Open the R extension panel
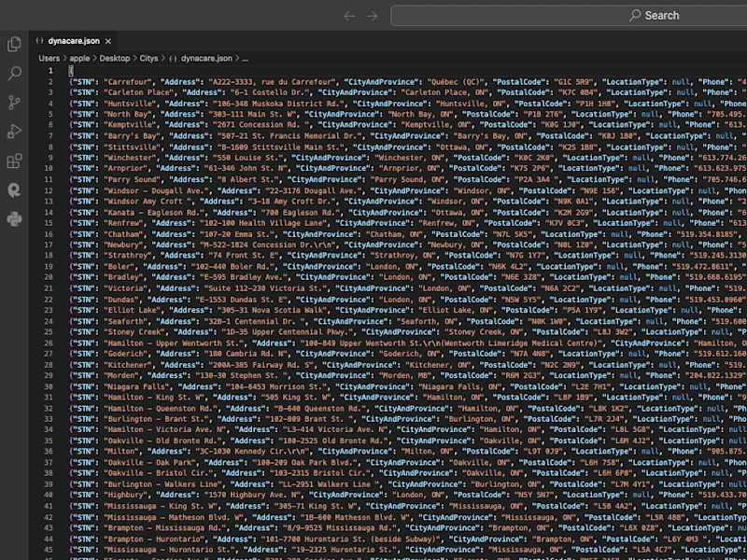The image size is (747, 560). click(x=14, y=190)
